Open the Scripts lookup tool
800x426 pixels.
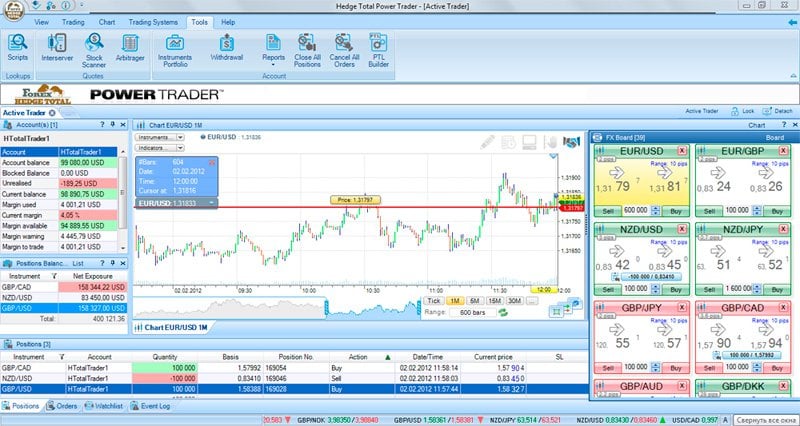click(x=17, y=47)
